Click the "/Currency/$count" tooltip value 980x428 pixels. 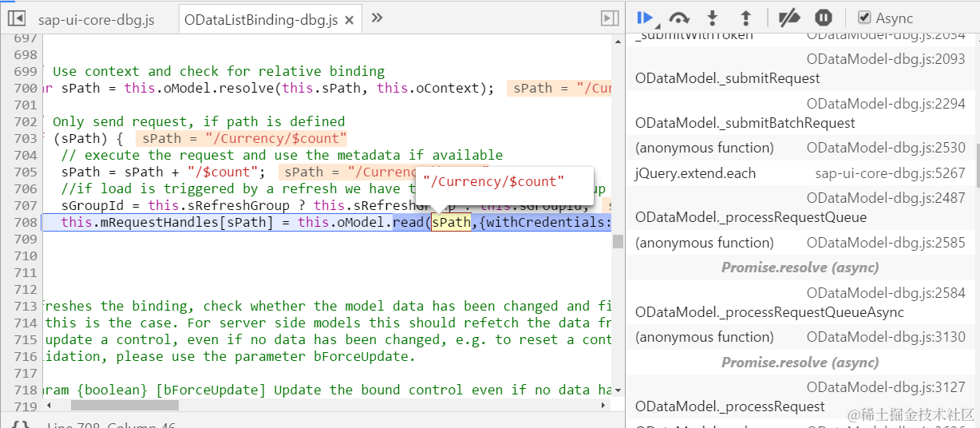coord(494,181)
